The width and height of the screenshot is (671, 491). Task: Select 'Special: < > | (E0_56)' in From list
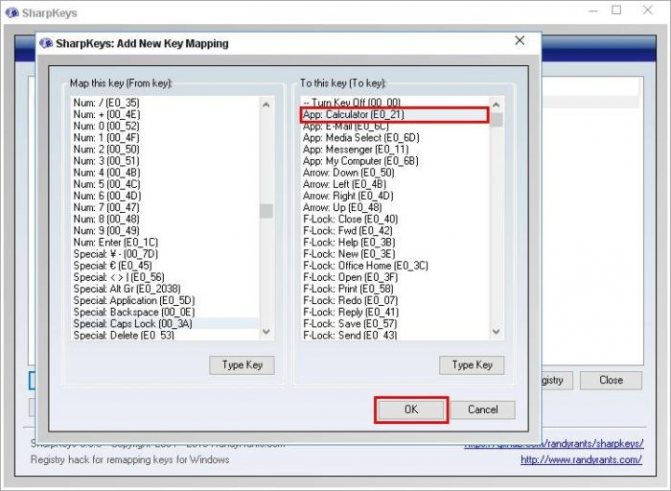pyautogui.click(x=165, y=277)
